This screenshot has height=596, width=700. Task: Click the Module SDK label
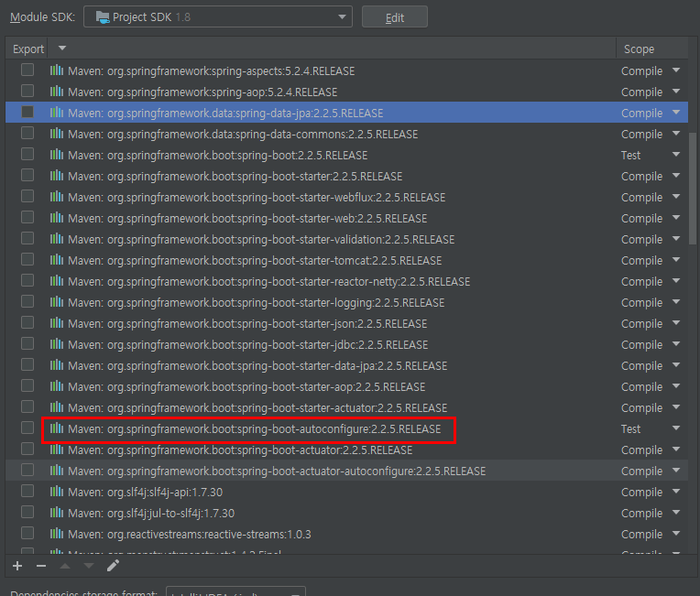click(42, 17)
